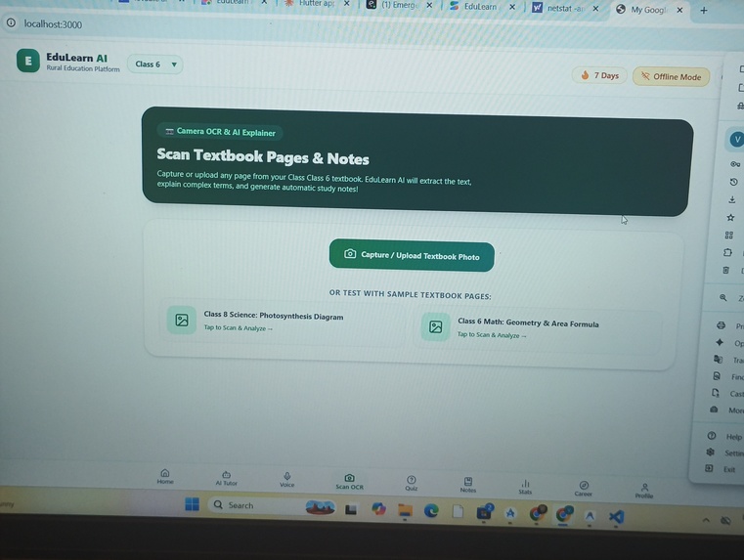Open Bookmarks star icon in browser menu

tap(730, 217)
